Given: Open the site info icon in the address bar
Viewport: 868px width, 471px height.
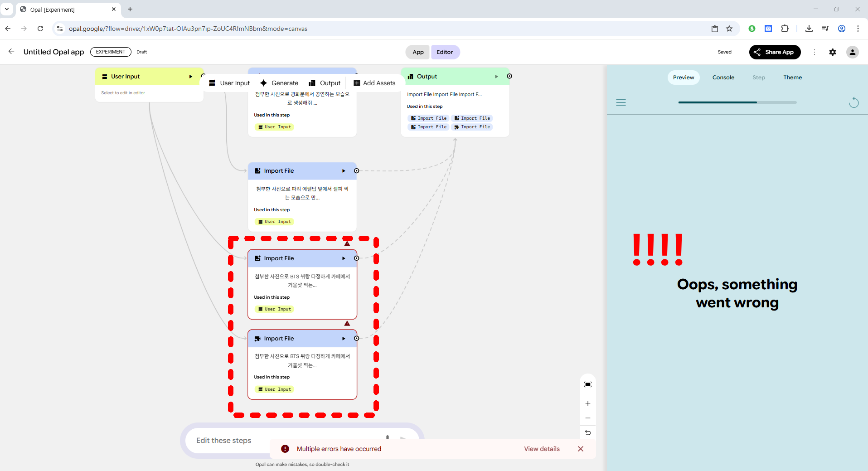Looking at the screenshot, I should point(59,29).
